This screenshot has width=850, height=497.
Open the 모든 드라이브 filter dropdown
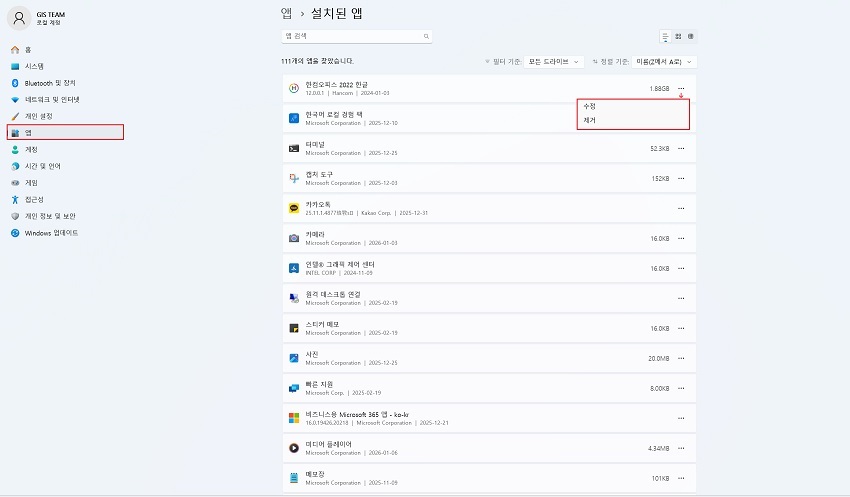click(553, 62)
